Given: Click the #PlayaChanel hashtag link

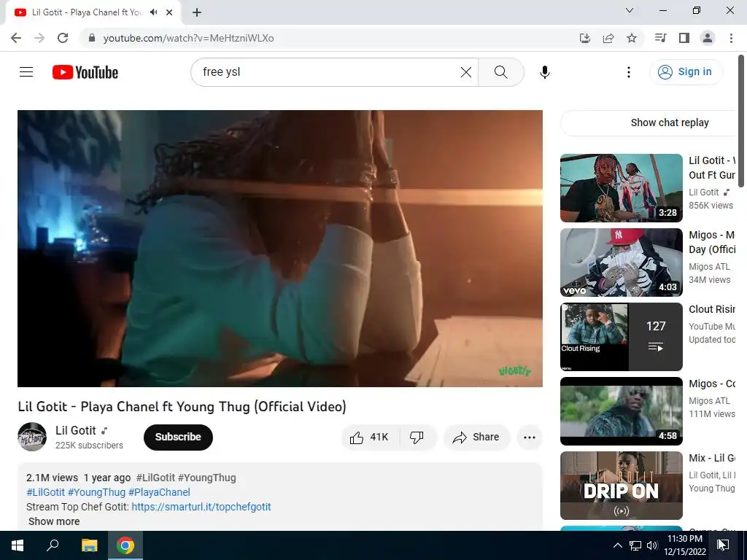Looking at the screenshot, I should click(159, 492).
